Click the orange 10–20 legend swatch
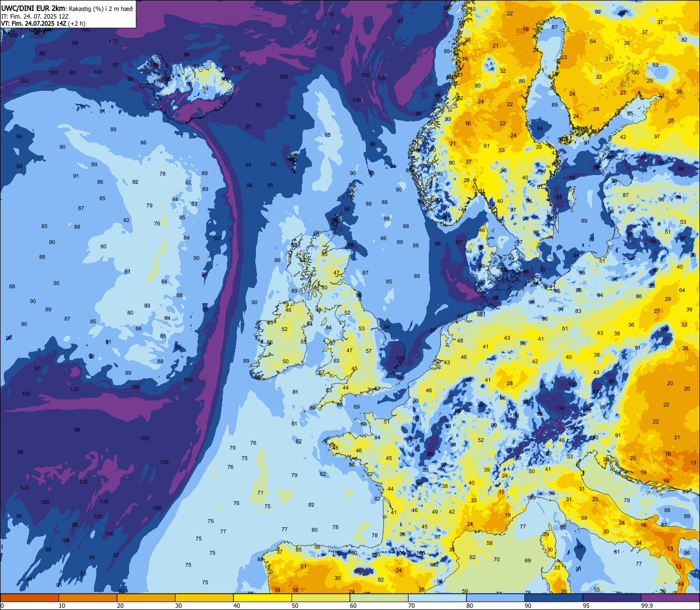 pos(87,597)
